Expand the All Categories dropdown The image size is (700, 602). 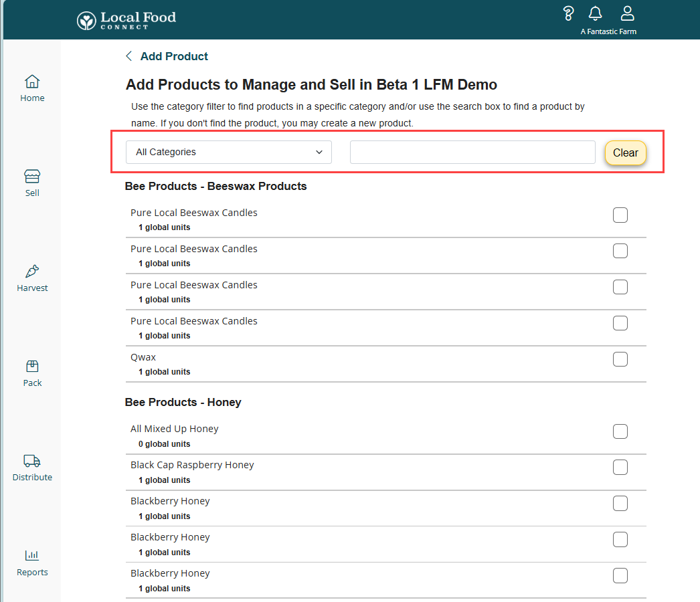point(229,152)
